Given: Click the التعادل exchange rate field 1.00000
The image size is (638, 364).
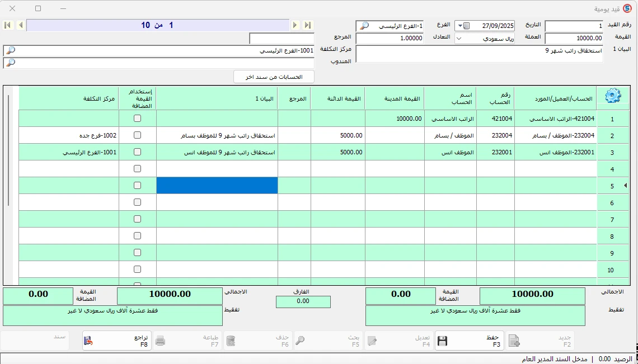Looking at the screenshot, I should coord(390,39).
